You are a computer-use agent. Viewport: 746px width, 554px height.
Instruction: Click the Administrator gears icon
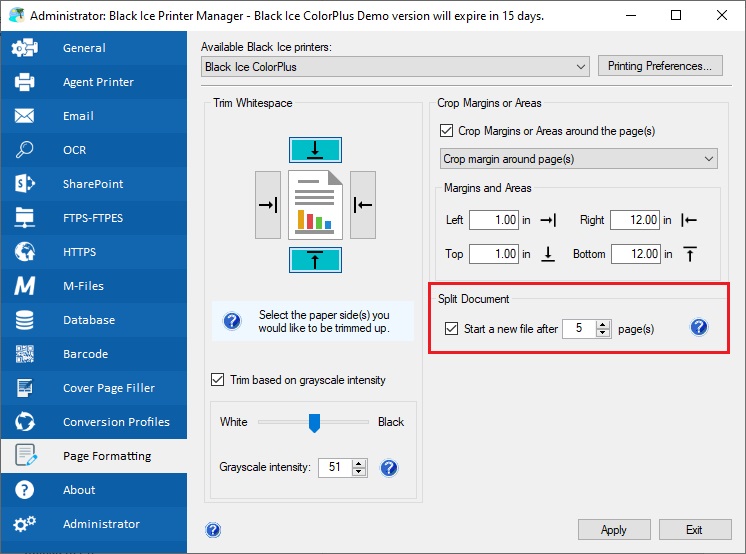[24, 524]
